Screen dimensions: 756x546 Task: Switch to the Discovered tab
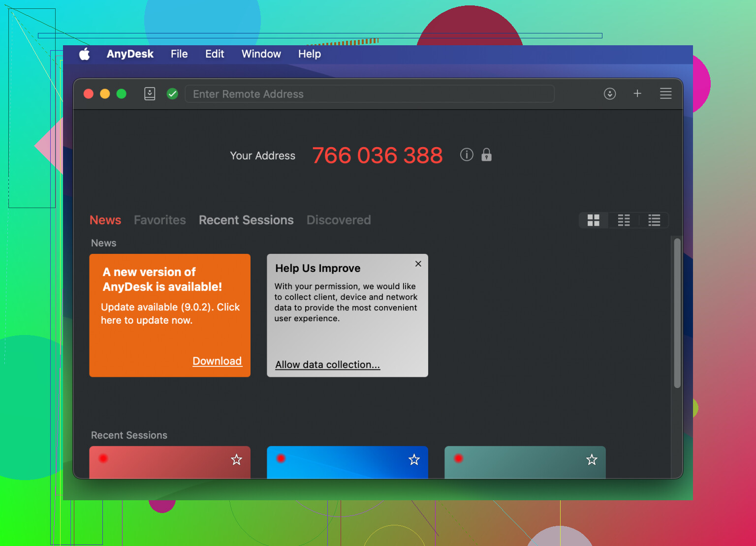tap(339, 220)
